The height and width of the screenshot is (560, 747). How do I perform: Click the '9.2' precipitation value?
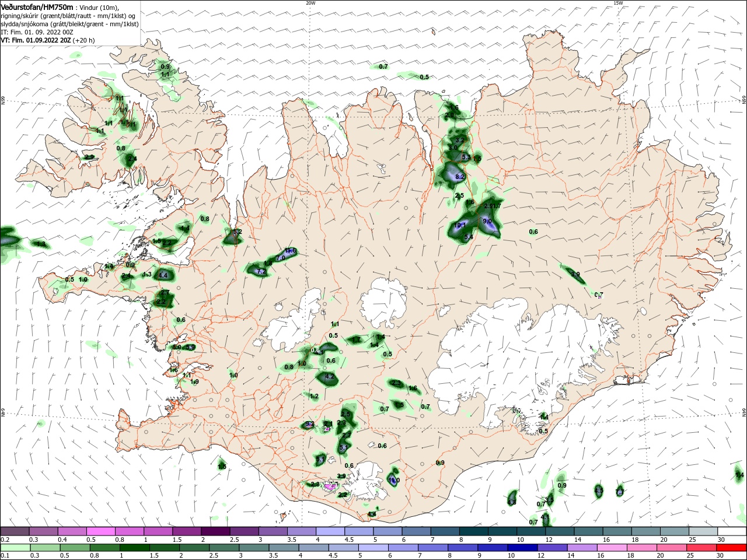pyautogui.click(x=310, y=424)
